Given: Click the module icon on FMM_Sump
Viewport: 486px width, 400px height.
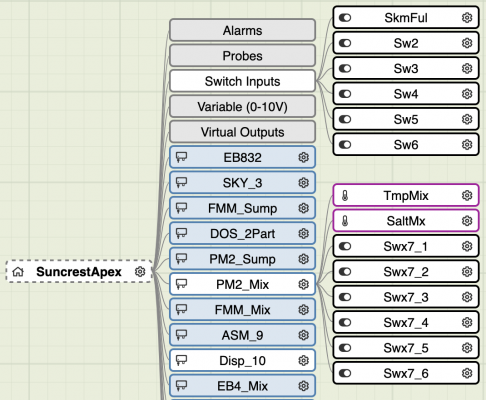Looking at the screenshot, I should pyautogui.click(x=181, y=208).
